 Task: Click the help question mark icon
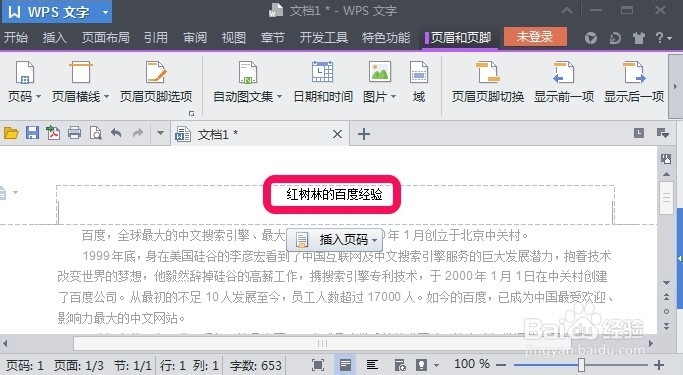point(659,38)
